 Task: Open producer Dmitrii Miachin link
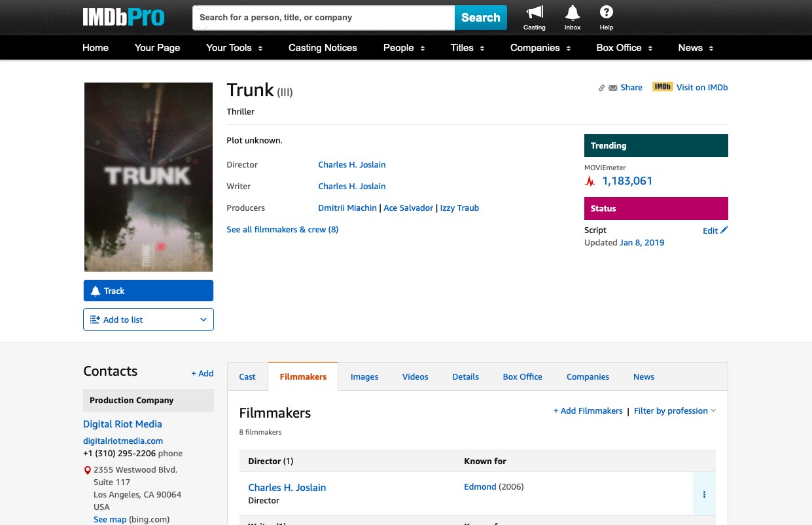(x=347, y=208)
